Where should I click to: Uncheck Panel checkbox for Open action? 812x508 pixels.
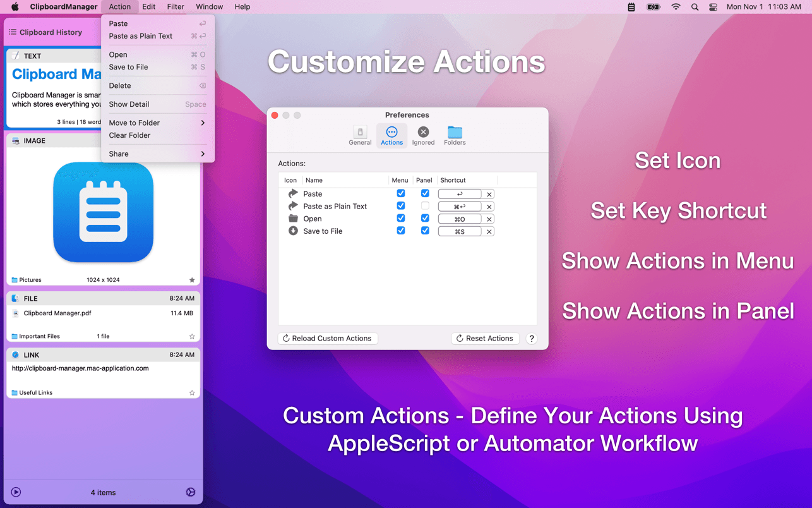click(x=425, y=219)
